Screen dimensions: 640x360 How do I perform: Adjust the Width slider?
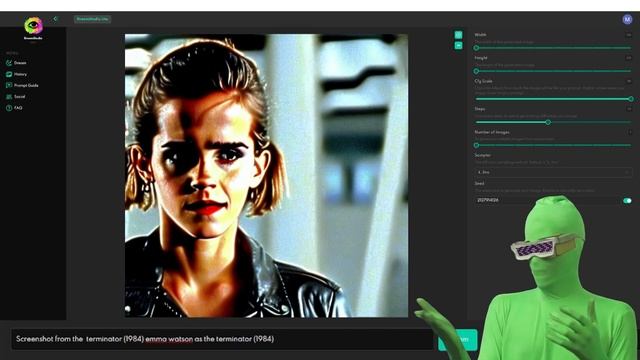(553, 48)
